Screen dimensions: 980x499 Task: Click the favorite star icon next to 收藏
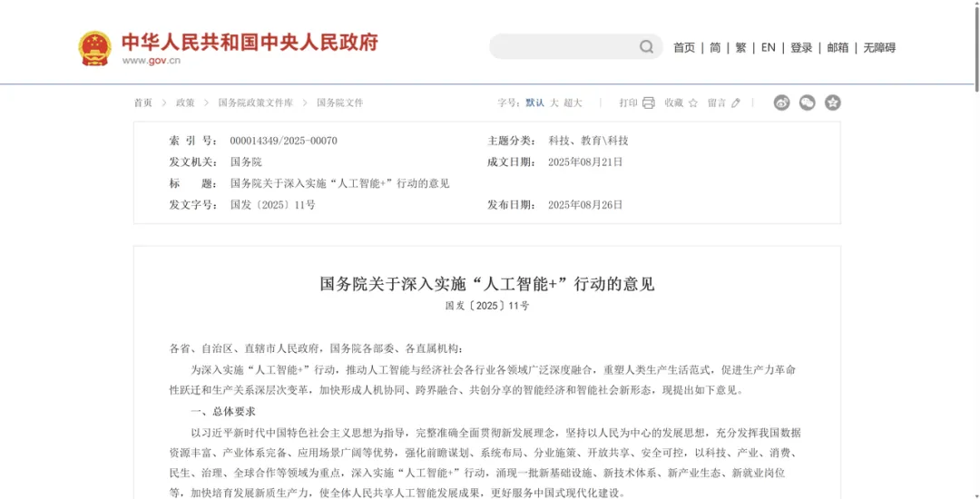[693, 103]
